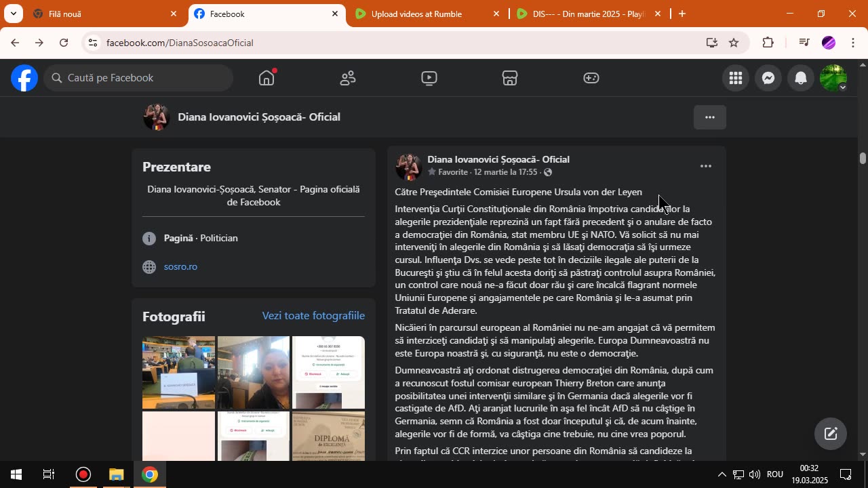This screenshot has height=488, width=868.
Task: Open Diana Iovanovici Șoșoacă post author link
Action: (x=498, y=159)
